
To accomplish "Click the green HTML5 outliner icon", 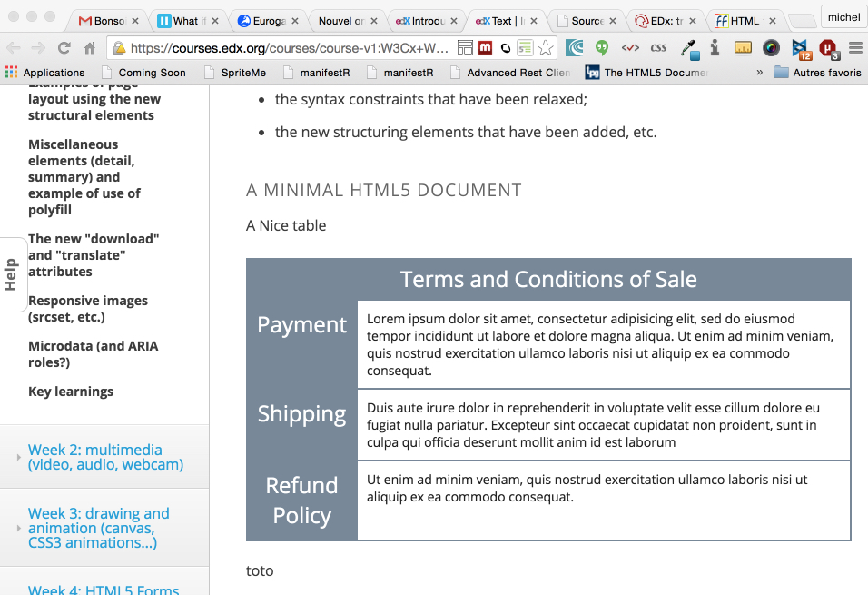I will 525,48.
